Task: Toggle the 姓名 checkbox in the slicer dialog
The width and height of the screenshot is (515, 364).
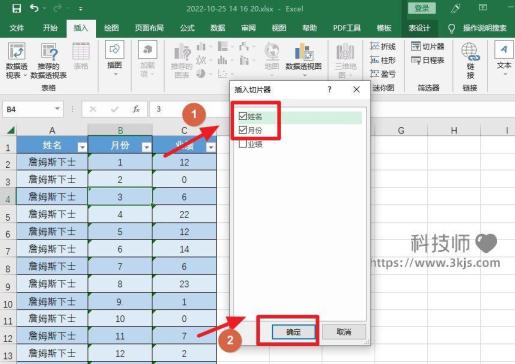Action: [243, 116]
